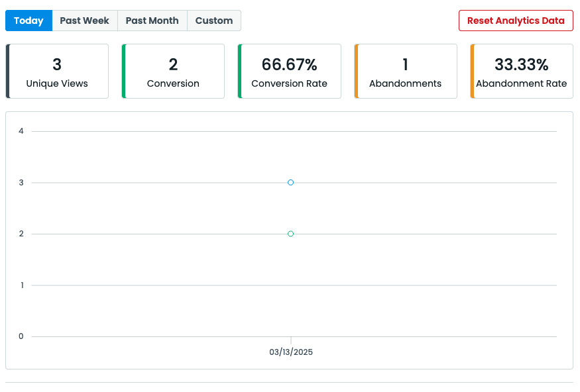The width and height of the screenshot is (580, 392).
Task: Click the blue data point at value 3
Action: click(x=290, y=182)
